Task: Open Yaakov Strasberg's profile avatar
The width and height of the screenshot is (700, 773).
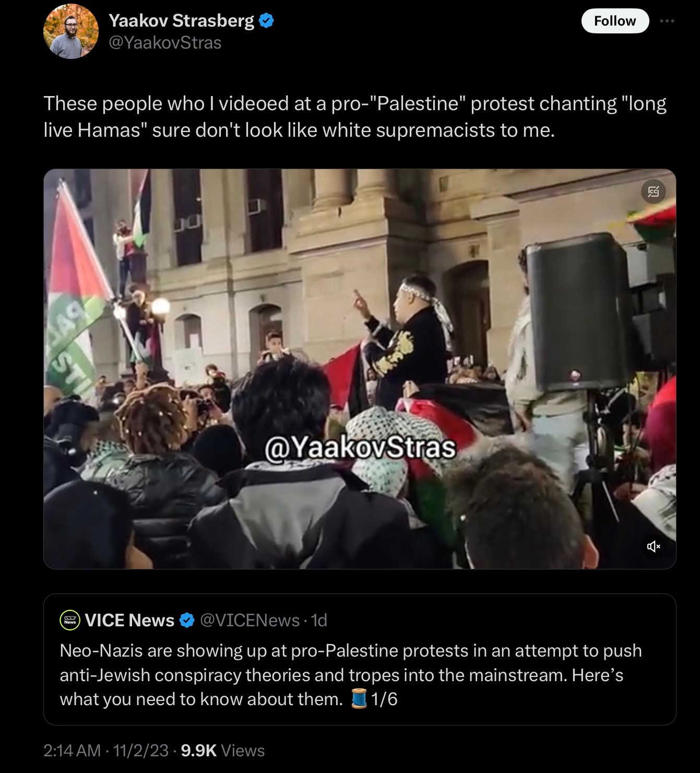Action: (71, 31)
